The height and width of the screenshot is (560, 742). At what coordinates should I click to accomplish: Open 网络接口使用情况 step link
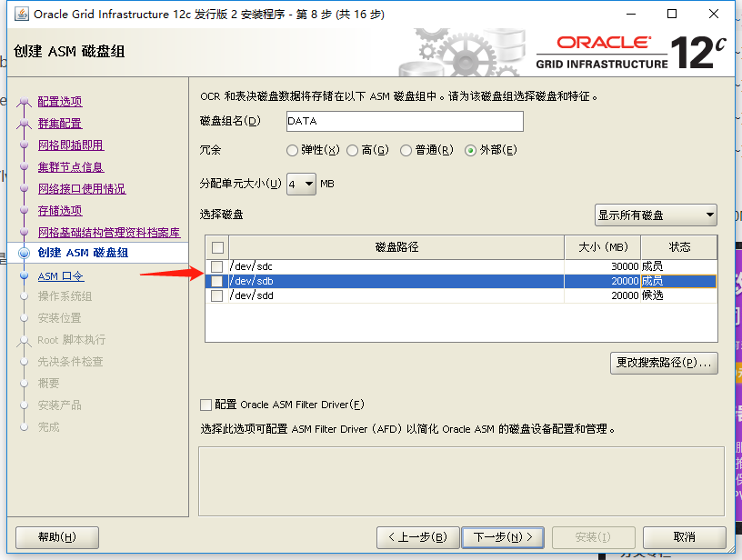pos(82,189)
